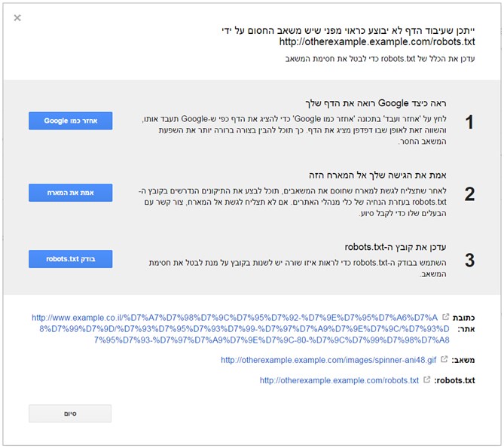The image size is (504, 448).
Task: Select the step number 3 marker
Action: 469,261
